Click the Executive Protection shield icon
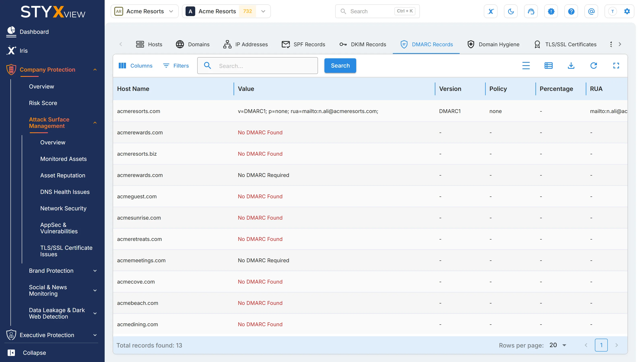This screenshot has height=362, width=644. coord(11,335)
